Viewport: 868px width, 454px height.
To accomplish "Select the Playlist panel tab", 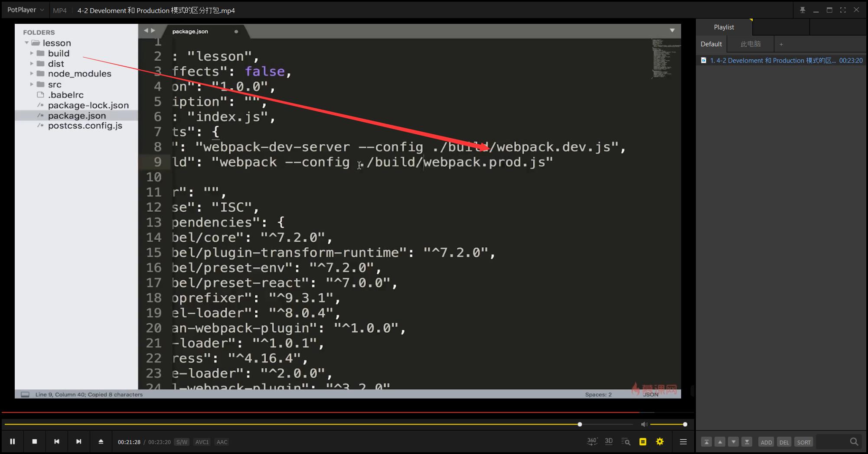I will [724, 27].
